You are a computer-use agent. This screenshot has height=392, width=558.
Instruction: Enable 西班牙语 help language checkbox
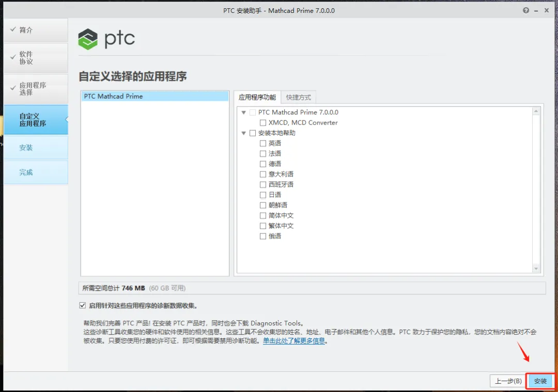(263, 184)
